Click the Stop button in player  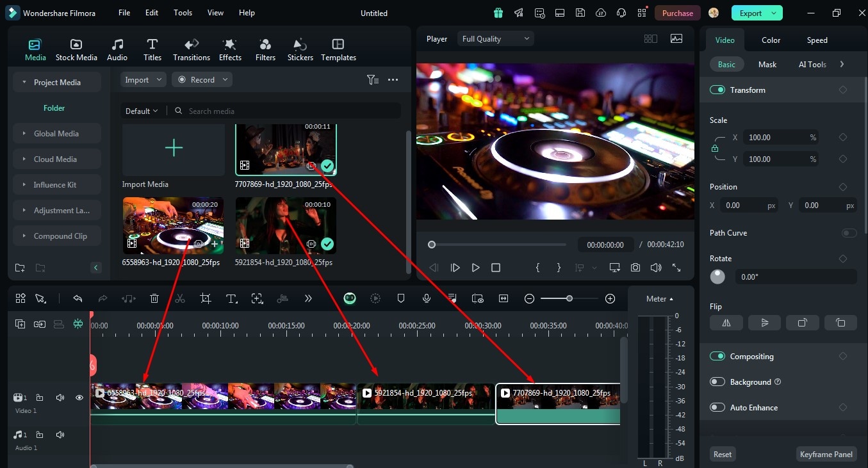(496, 268)
